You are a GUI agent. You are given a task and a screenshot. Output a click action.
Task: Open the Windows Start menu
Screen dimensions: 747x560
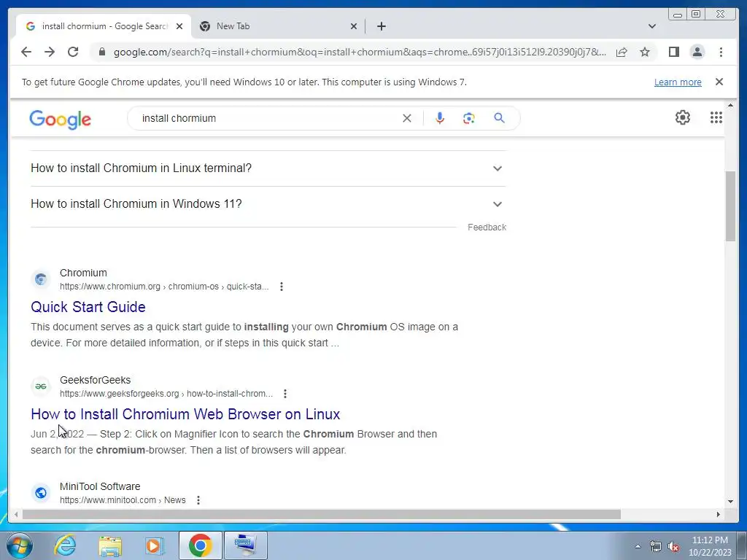click(x=19, y=545)
